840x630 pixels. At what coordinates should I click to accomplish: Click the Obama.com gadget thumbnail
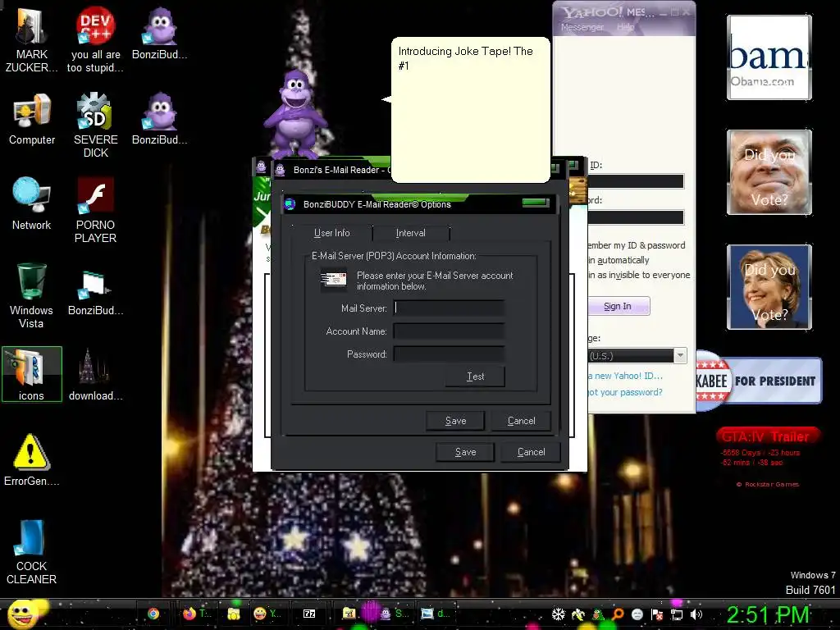(x=769, y=57)
